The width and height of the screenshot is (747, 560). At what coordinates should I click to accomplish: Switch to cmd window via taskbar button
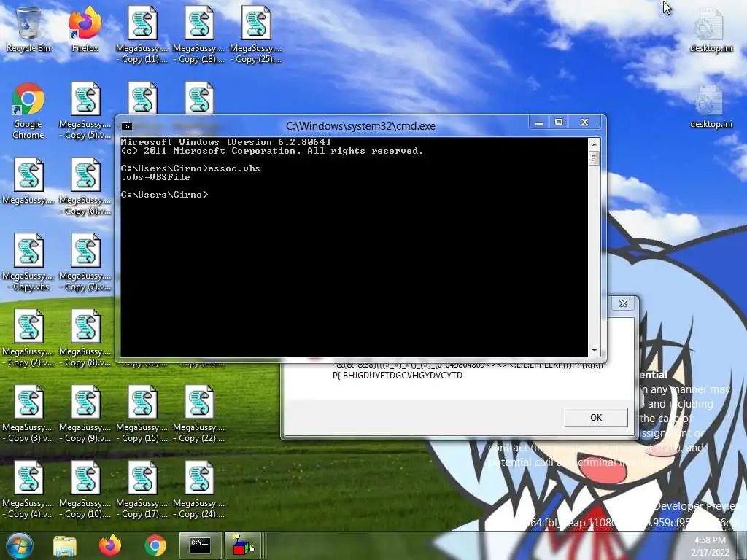point(200,545)
